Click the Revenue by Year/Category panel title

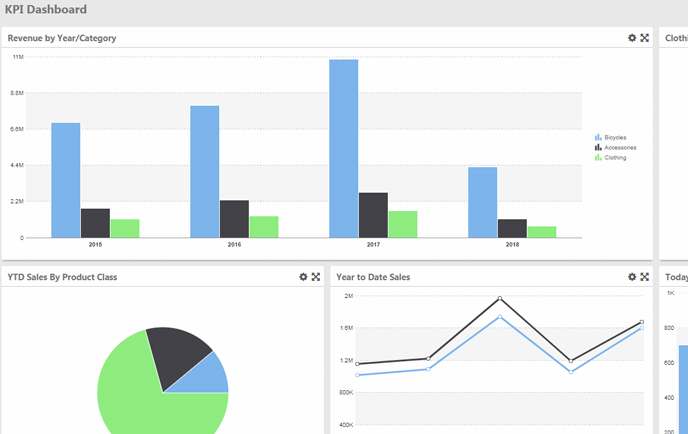(x=62, y=38)
